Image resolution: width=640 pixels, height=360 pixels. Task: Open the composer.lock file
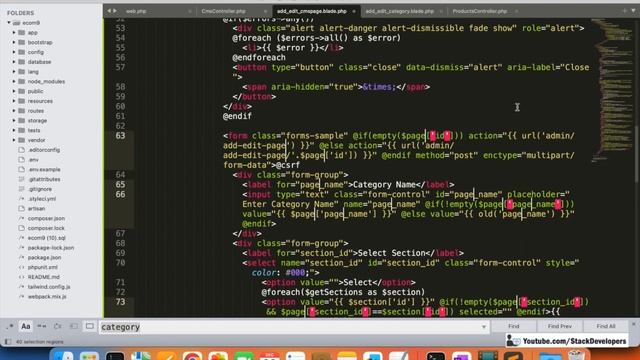(x=46, y=228)
